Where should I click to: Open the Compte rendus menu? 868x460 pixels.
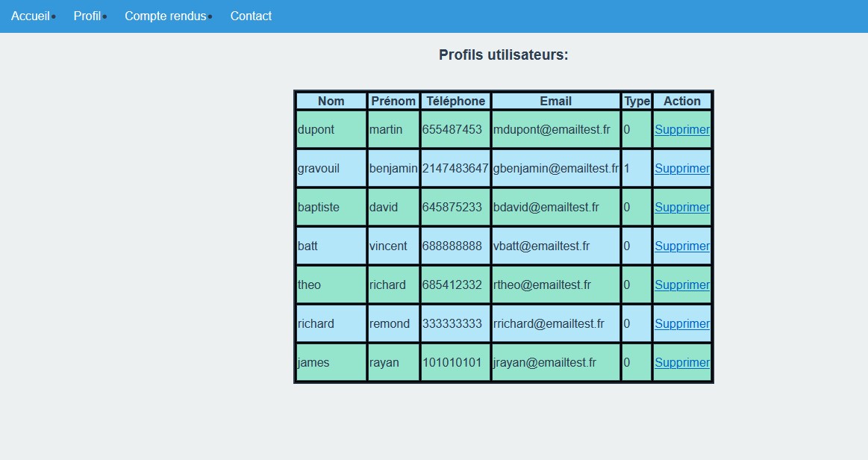pos(166,16)
